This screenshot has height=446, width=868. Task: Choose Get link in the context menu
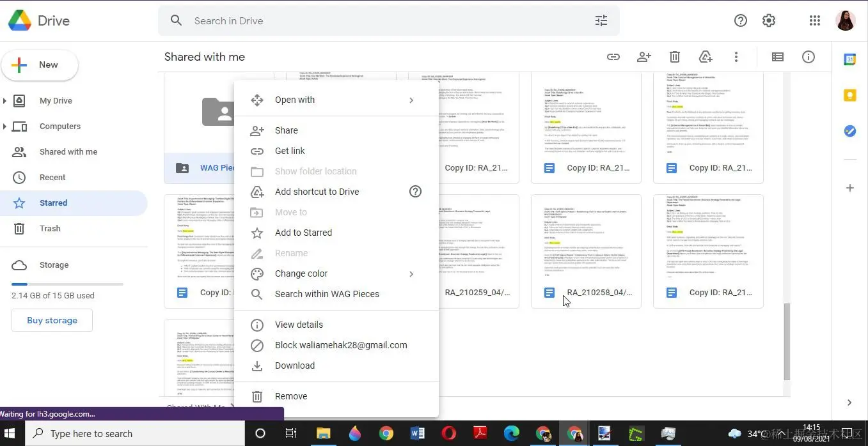click(336, 151)
